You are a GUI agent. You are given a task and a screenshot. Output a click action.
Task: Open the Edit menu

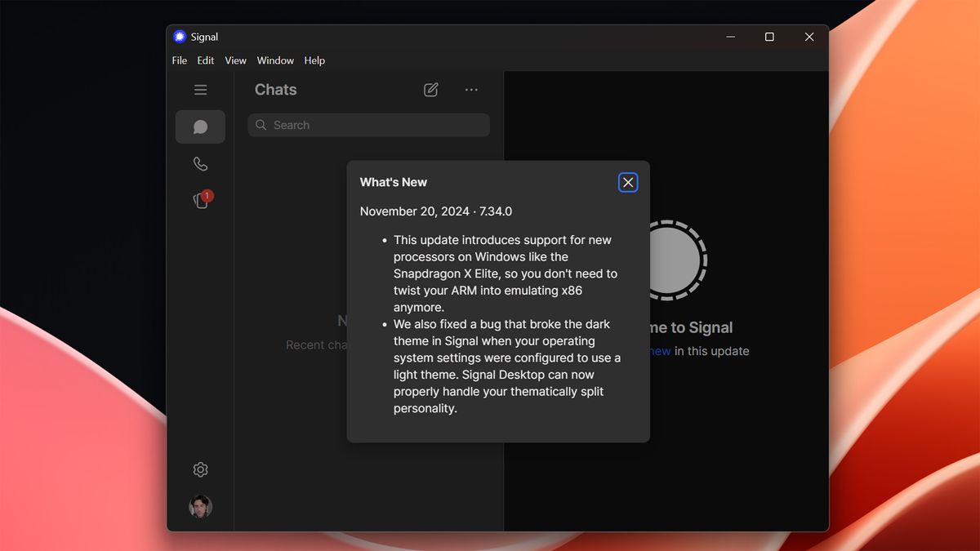click(x=205, y=60)
